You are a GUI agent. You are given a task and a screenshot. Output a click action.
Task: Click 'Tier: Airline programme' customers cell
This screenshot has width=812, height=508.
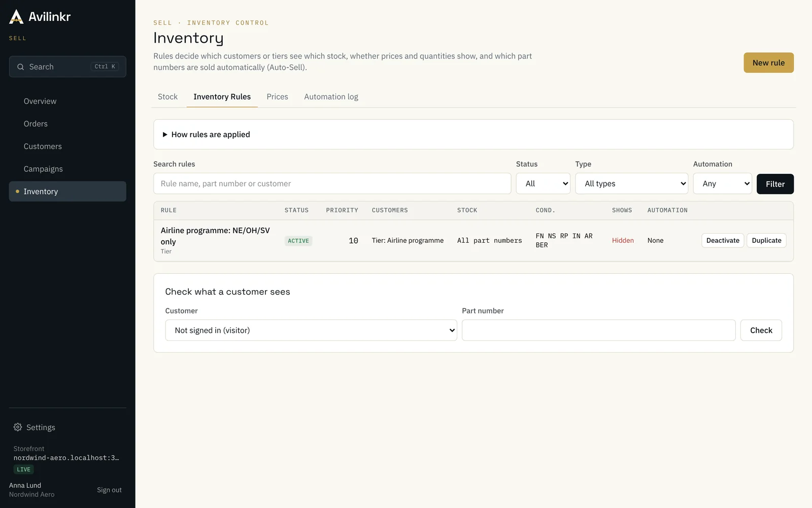coord(408,241)
